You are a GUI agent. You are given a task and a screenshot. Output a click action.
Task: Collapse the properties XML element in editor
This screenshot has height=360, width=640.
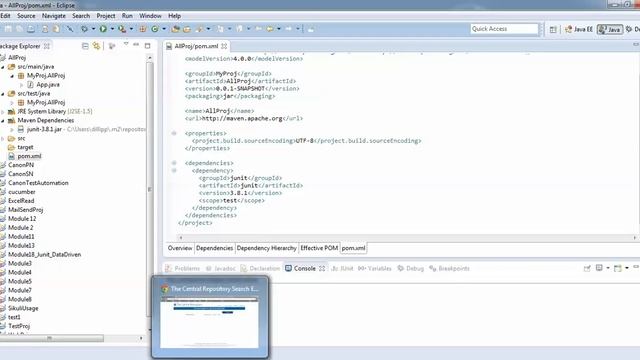174,133
